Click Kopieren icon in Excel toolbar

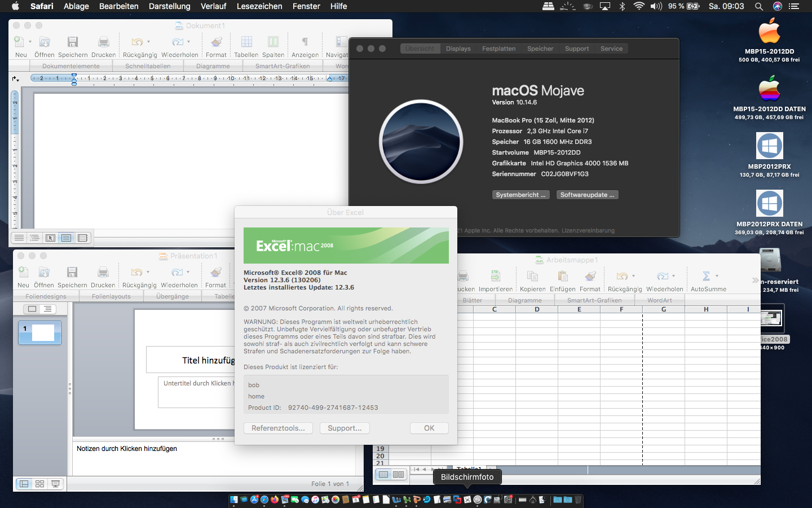pyautogui.click(x=532, y=276)
